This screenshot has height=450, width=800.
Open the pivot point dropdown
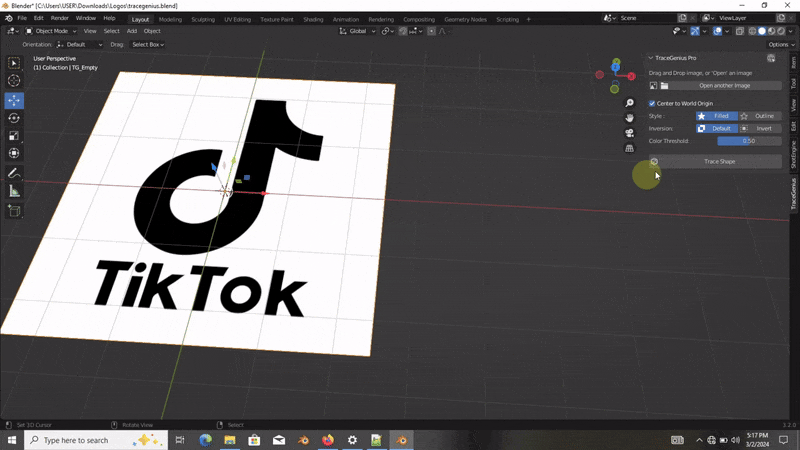(388, 31)
